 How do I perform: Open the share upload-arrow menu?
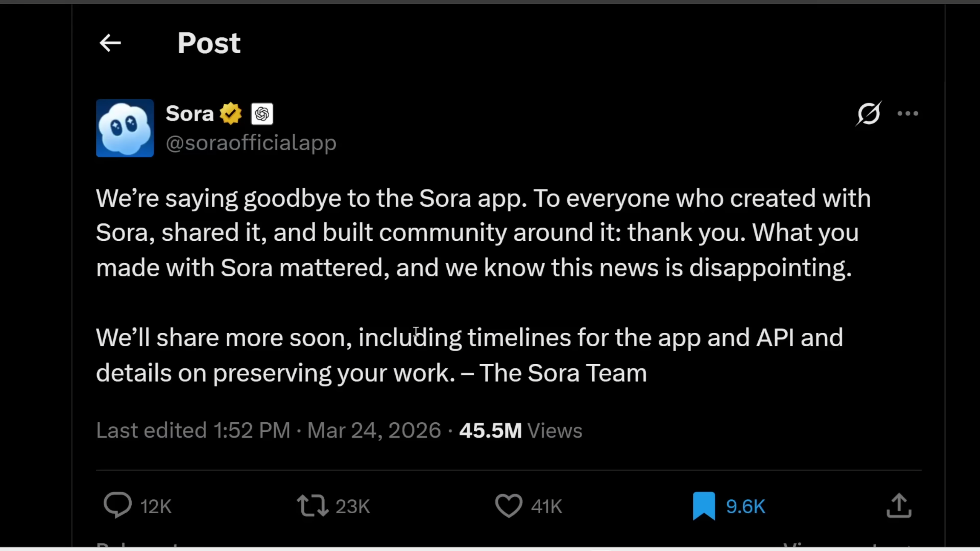[899, 505]
